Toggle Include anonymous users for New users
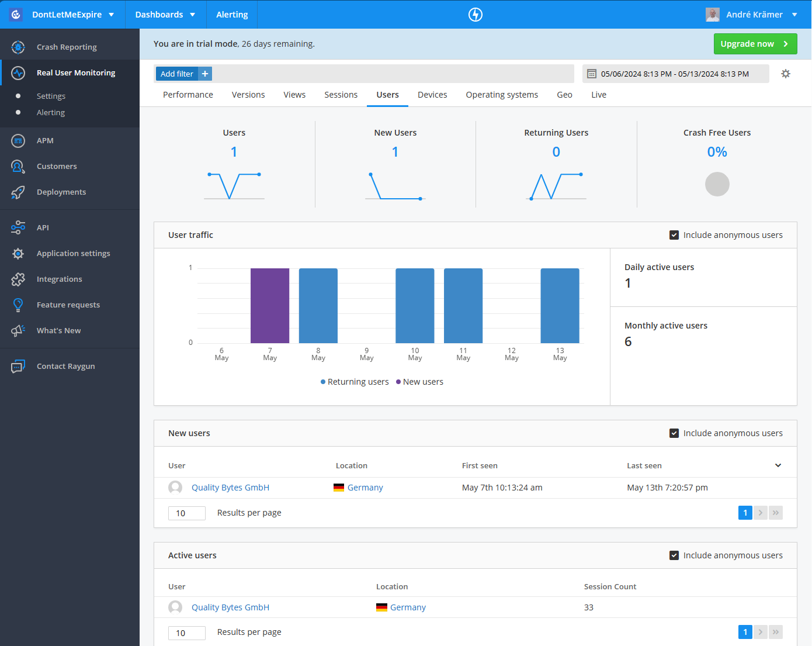Screen dimensions: 812x646 pos(674,433)
